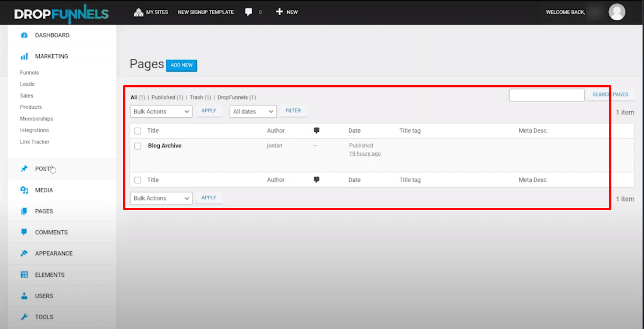Open Appearance via its brush icon
Viewport: 644px width, 329px height.
coord(24,253)
